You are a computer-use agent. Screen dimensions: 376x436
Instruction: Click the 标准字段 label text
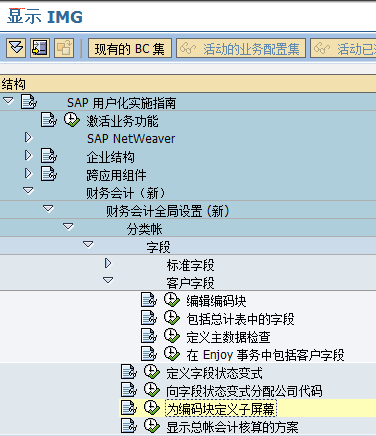pos(190,265)
